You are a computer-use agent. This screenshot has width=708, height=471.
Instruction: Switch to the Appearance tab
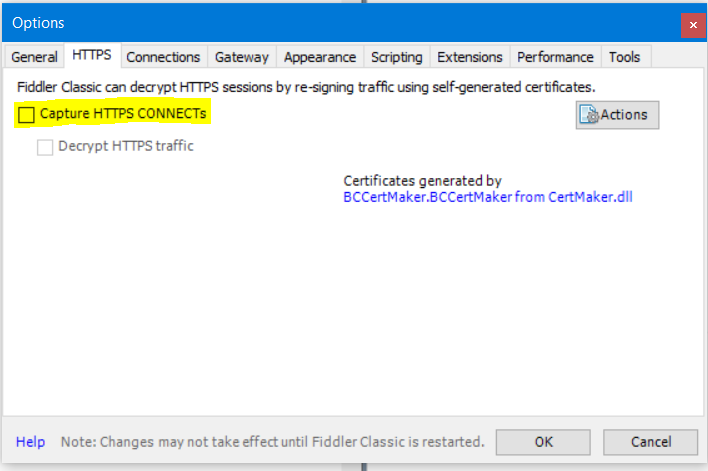[320, 57]
